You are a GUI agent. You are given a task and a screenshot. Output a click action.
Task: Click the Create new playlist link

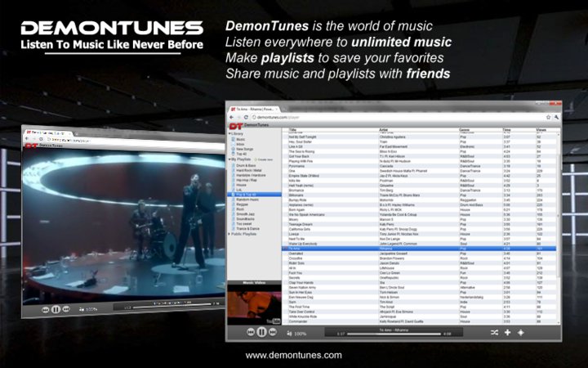[265, 159]
